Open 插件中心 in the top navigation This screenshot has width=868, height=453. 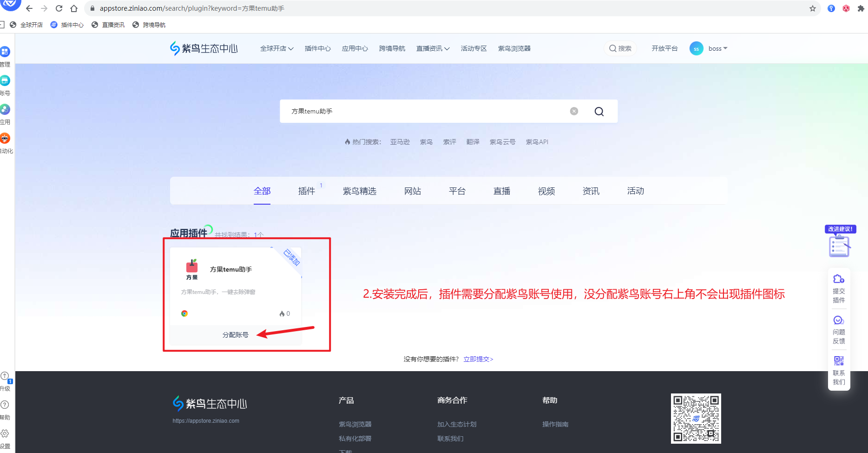tap(318, 48)
